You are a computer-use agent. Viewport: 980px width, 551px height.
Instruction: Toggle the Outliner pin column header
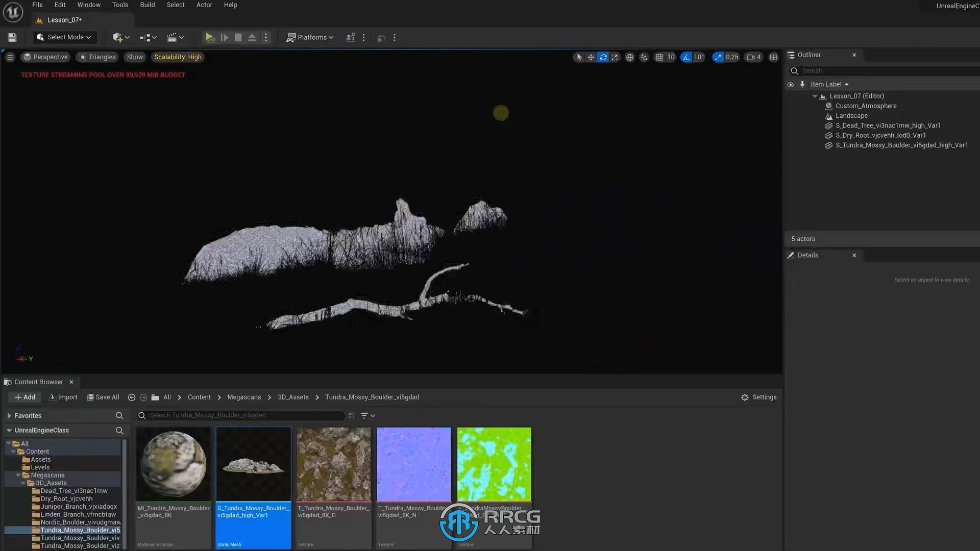(x=802, y=85)
